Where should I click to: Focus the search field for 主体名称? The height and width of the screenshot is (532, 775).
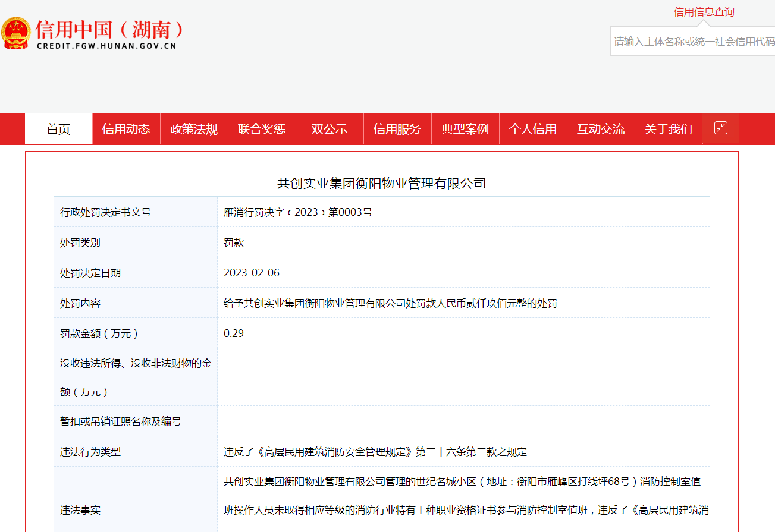click(693, 41)
